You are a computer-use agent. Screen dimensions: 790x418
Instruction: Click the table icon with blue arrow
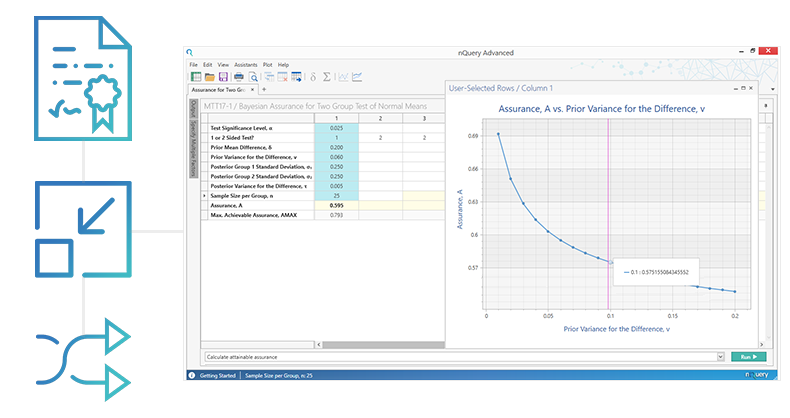click(296, 77)
